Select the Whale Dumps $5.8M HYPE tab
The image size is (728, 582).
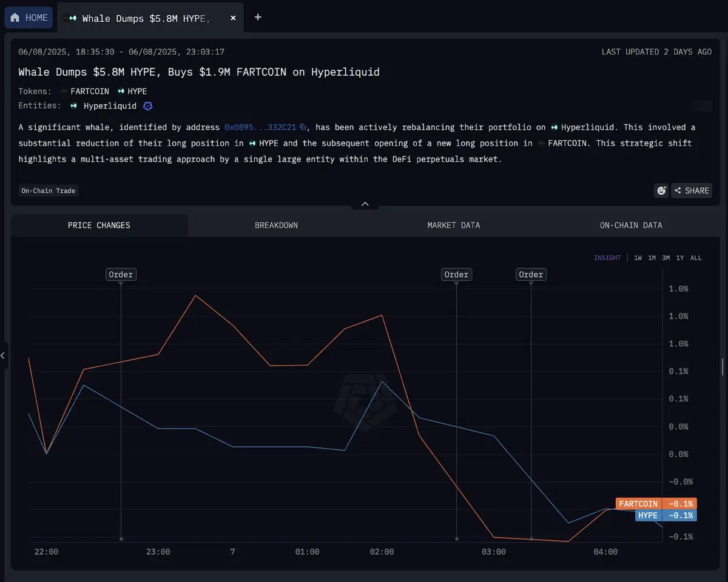150,18
